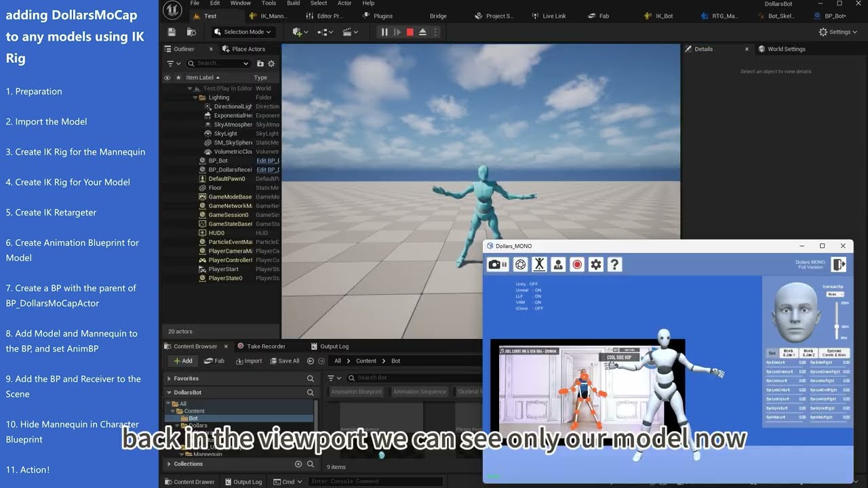Close the Outliner tab

tap(211, 49)
